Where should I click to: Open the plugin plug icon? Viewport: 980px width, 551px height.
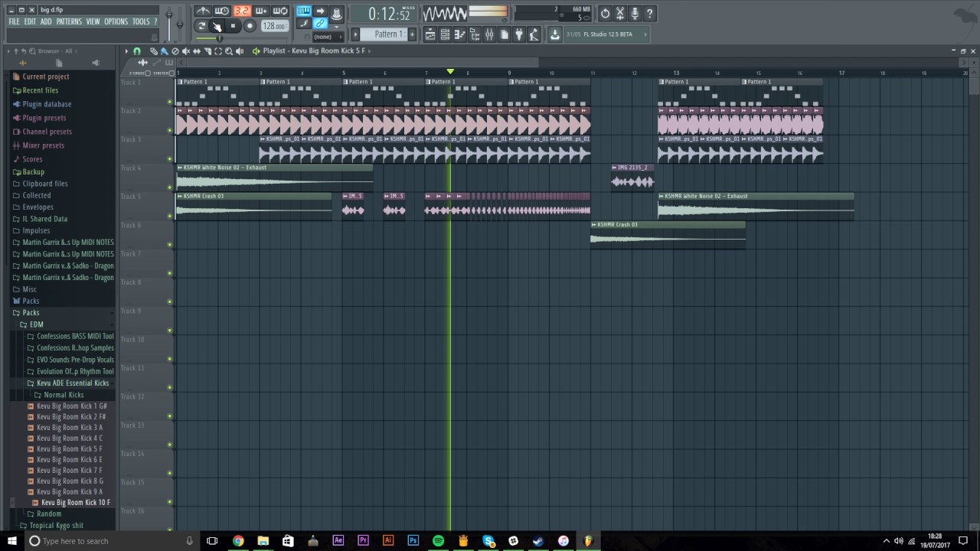(x=519, y=34)
